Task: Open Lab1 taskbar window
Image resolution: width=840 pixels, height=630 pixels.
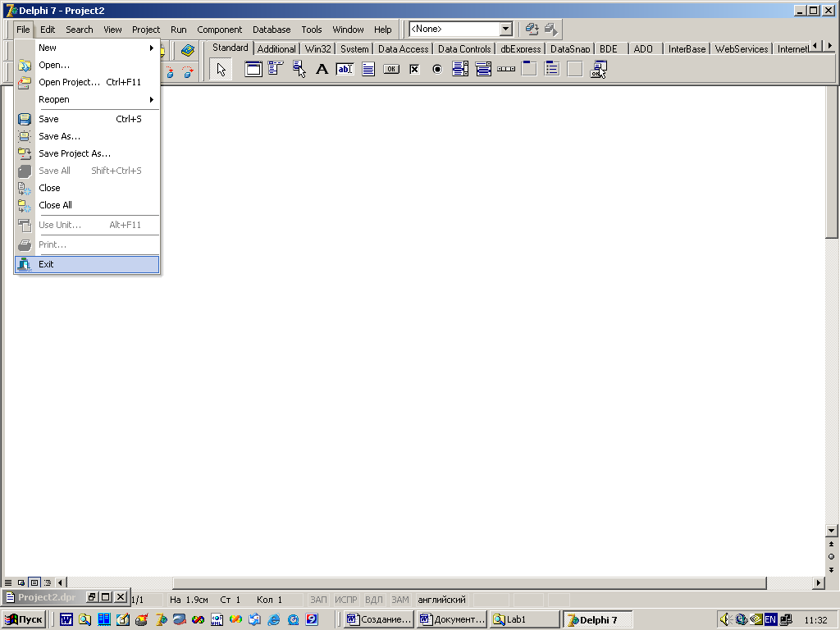Action: (524, 619)
